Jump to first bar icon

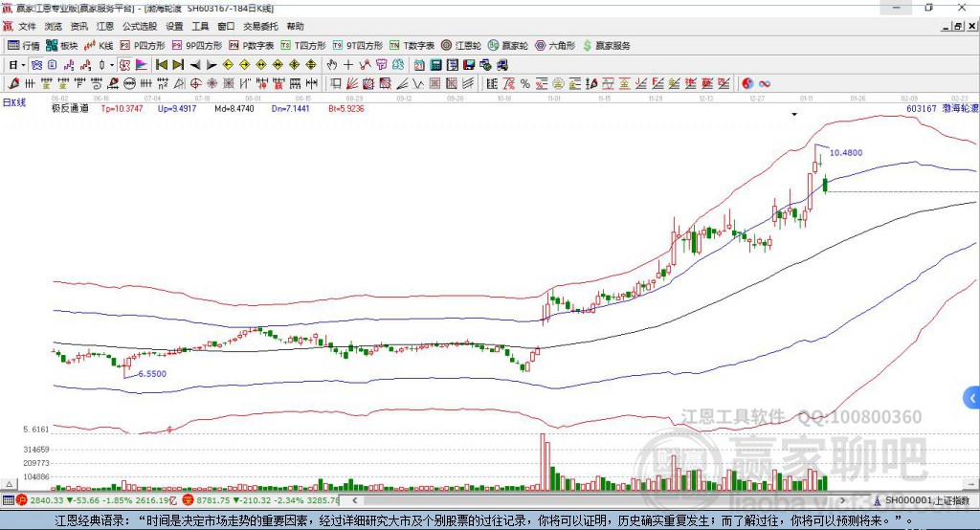coord(162,65)
